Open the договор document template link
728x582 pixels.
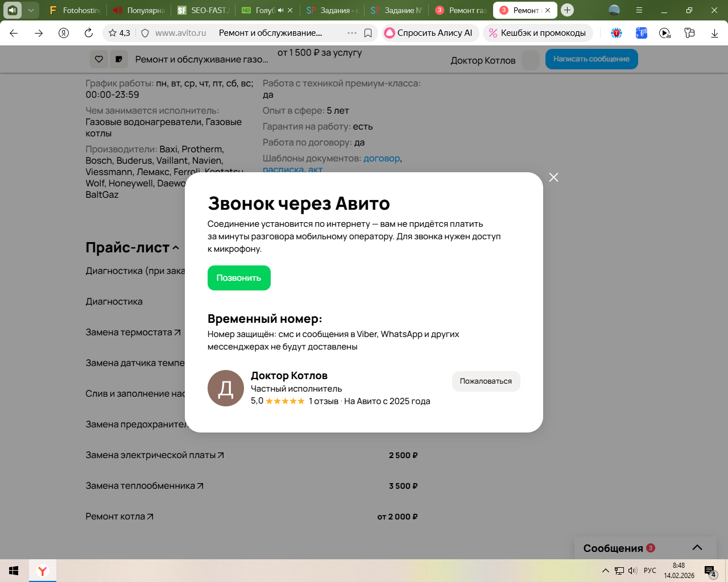[382, 159]
